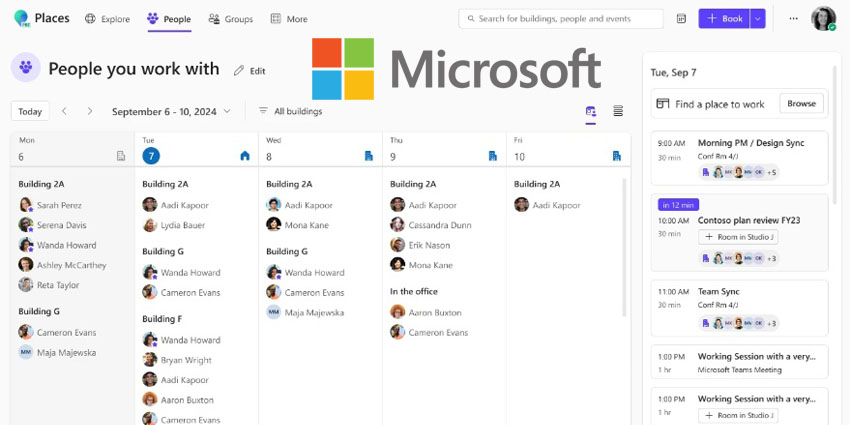Viewport: 850px width, 425px height.
Task: Open Lydia Bauer on Tuesday
Action: (x=173, y=225)
